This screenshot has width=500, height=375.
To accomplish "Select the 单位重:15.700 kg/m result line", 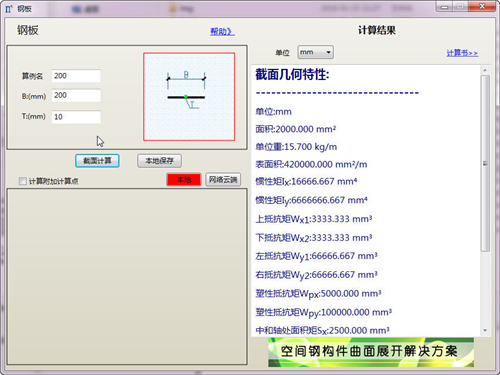I will click(x=296, y=147).
